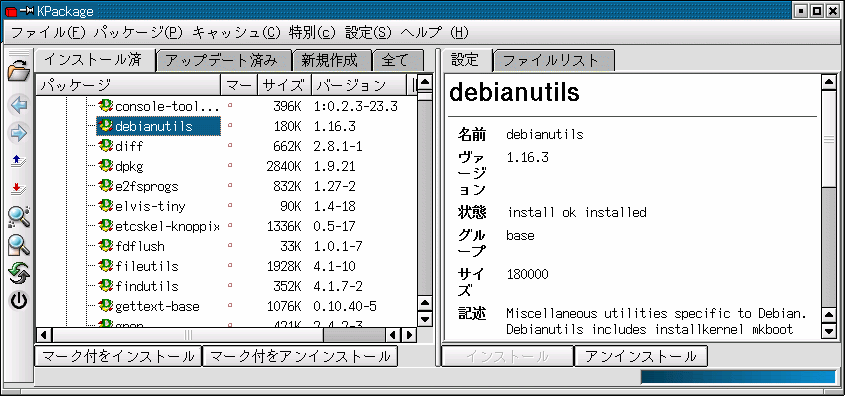
Task: Click the blue up-arrow expand tree icon
Action: pyautogui.click(x=18, y=161)
